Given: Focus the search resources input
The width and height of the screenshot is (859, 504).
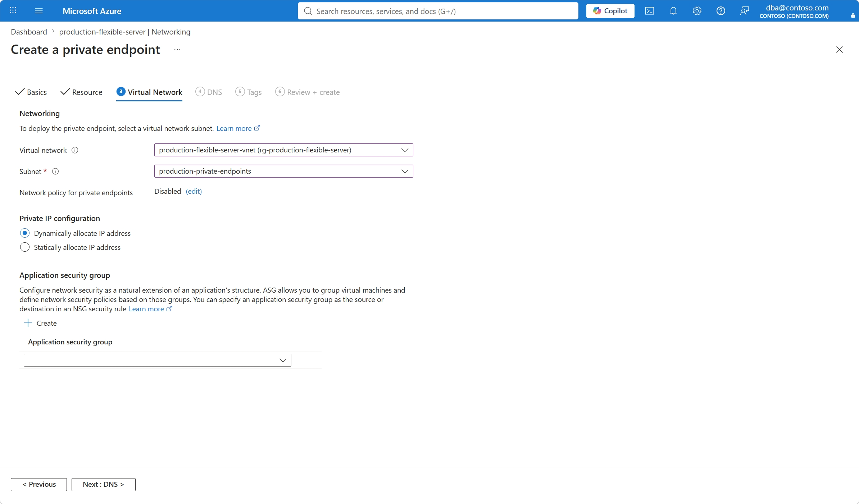Looking at the screenshot, I should click(438, 11).
